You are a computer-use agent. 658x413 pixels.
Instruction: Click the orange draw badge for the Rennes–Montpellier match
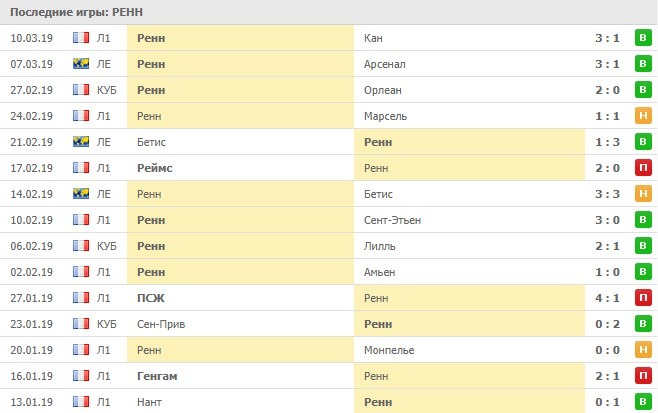click(645, 350)
